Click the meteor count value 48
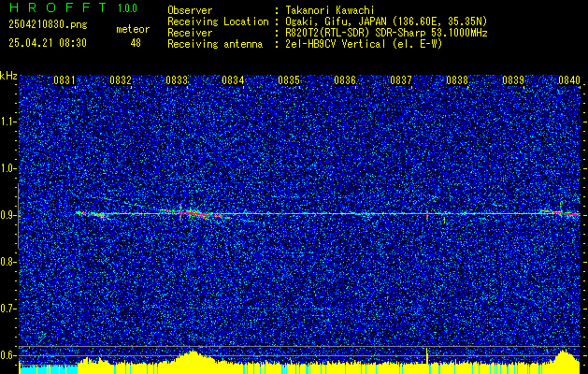Viewport: 588px width, 374px height. (x=136, y=43)
